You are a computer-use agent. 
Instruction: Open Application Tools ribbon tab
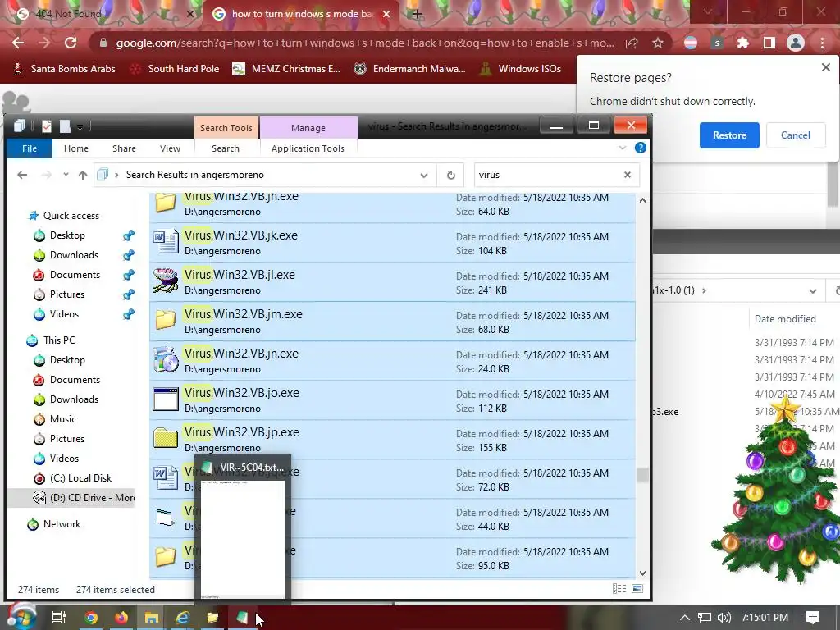click(308, 148)
